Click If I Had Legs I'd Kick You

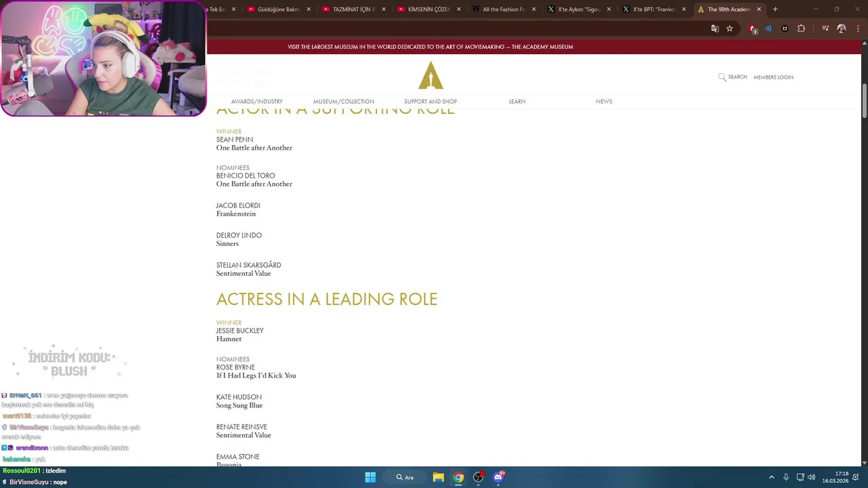click(256, 375)
